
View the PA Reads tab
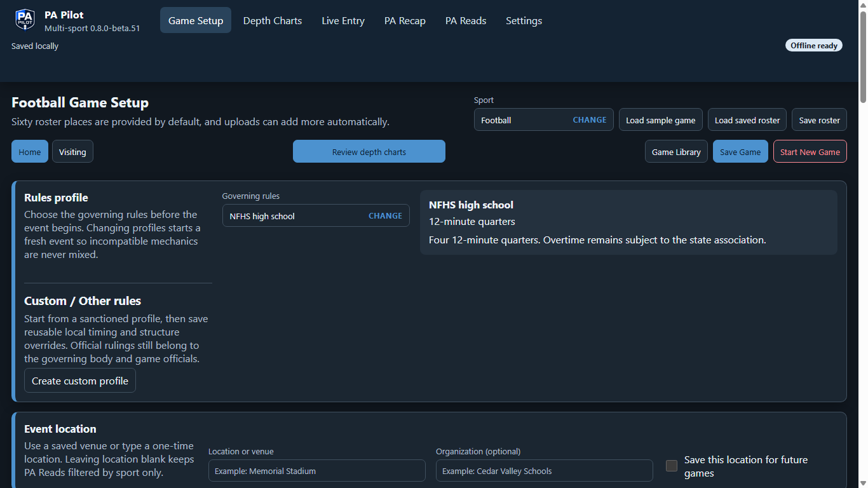click(466, 20)
